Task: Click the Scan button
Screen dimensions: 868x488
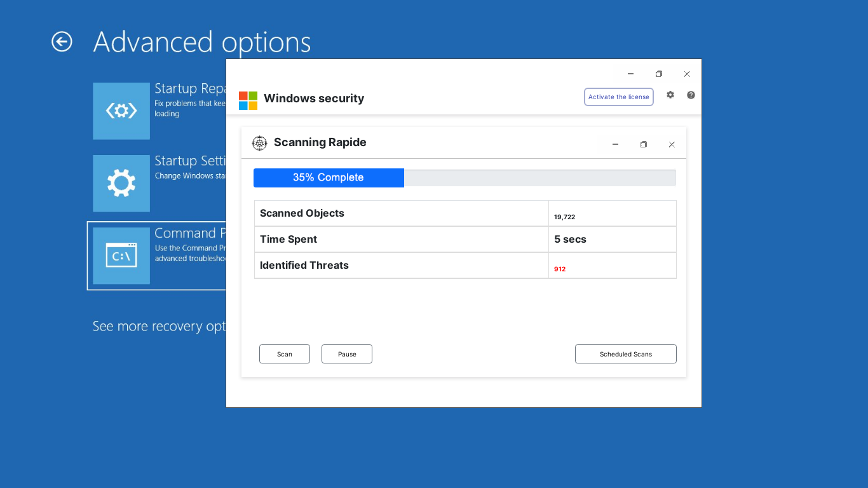Action: click(285, 354)
